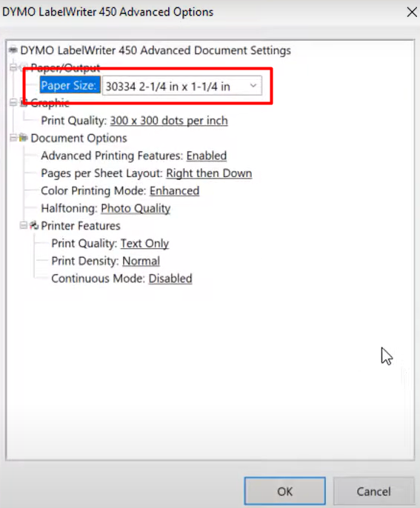Click the Text Only print quality value
This screenshot has height=508, width=420.
tap(144, 244)
